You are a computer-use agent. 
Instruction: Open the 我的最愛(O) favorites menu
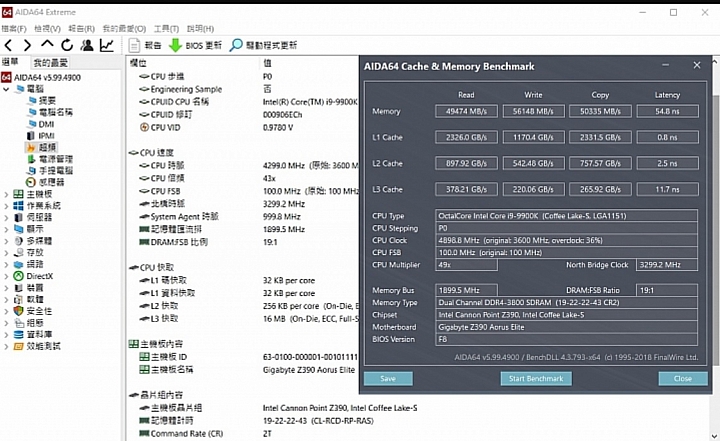point(124,28)
